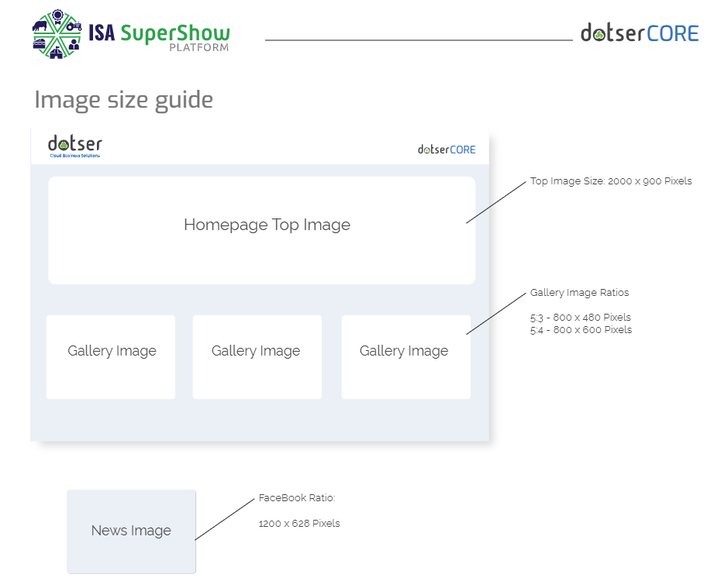Click the dotser Cloud Business Solutions logo
Image resolution: width=728 pixels, height=581 pixels.
click(74, 146)
